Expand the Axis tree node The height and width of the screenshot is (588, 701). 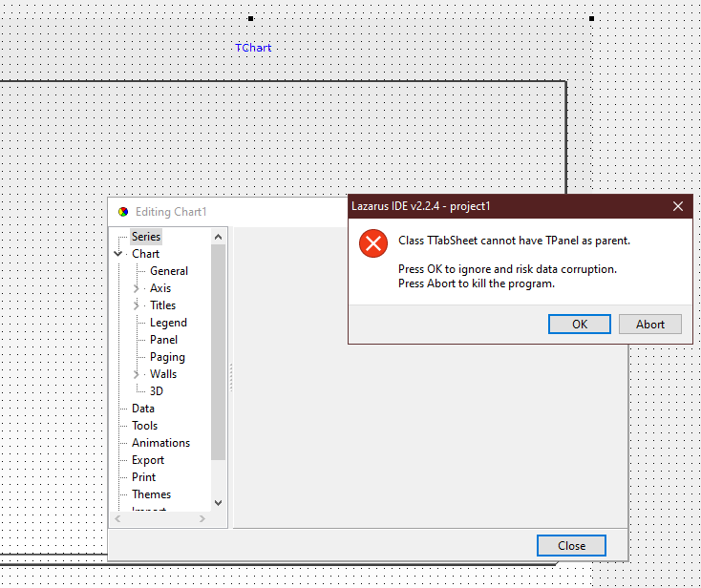pyautogui.click(x=137, y=288)
